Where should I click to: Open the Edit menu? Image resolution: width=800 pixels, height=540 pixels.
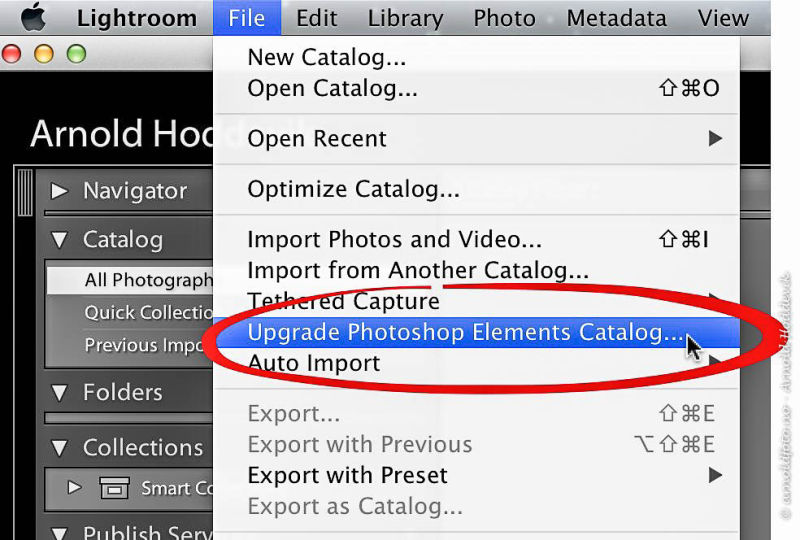tap(316, 18)
